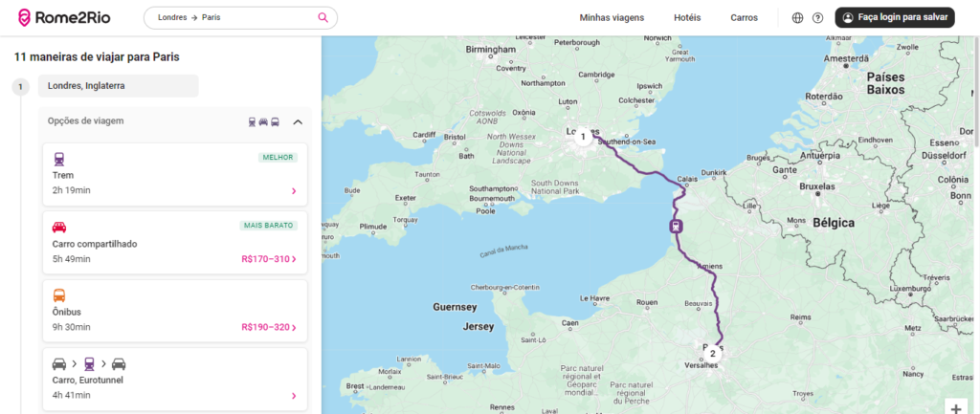The width and height of the screenshot is (980, 414).
Task: Collapse the Opções de viagem section
Action: (298, 121)
